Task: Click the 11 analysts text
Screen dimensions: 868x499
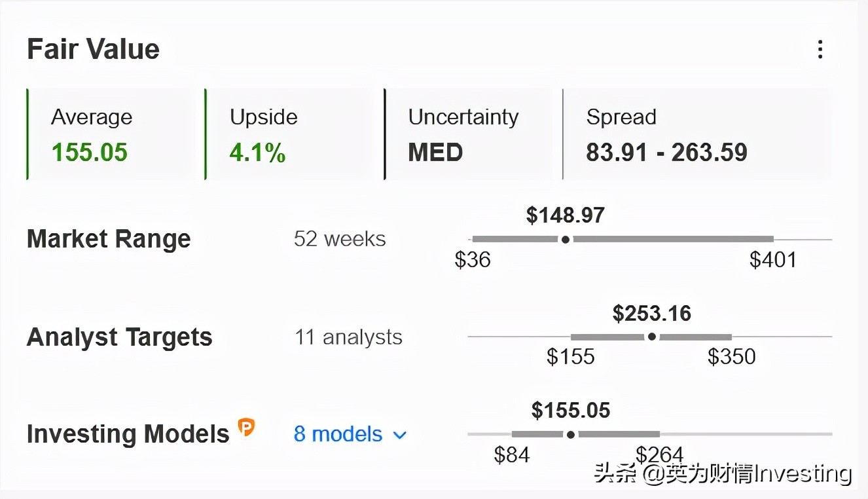Action: 348,337
